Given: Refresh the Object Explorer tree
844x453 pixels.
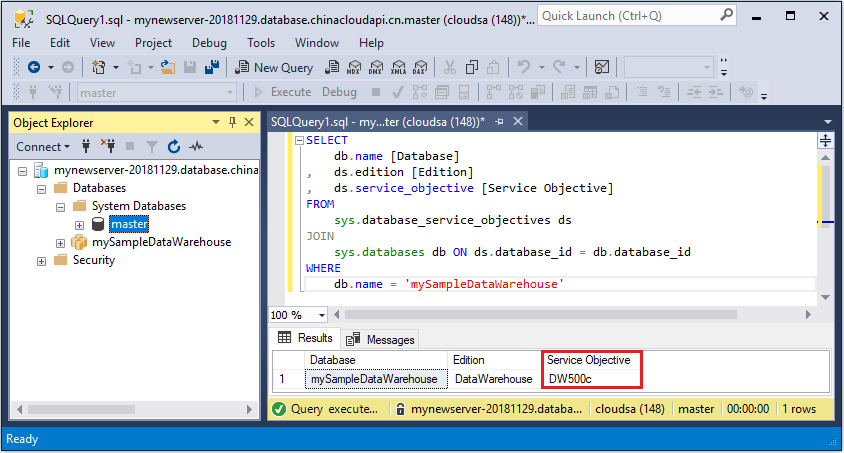Looking at the screenshot, I should 174,146.
